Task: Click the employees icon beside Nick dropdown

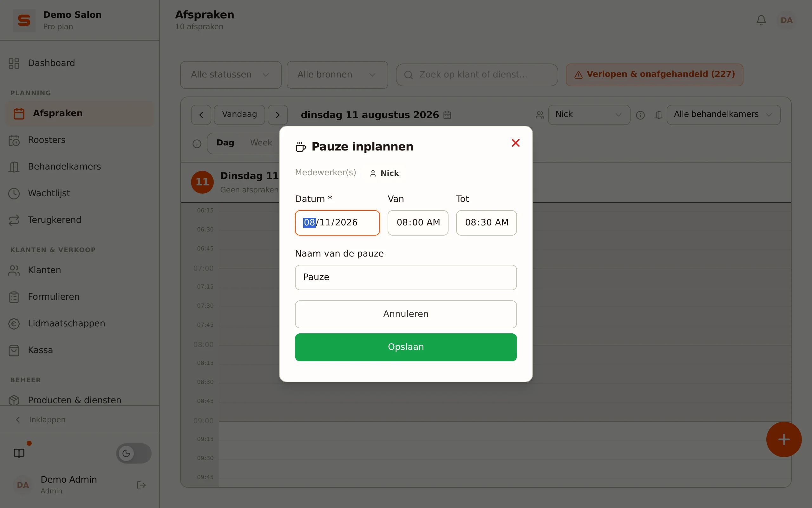Action: 540,115
